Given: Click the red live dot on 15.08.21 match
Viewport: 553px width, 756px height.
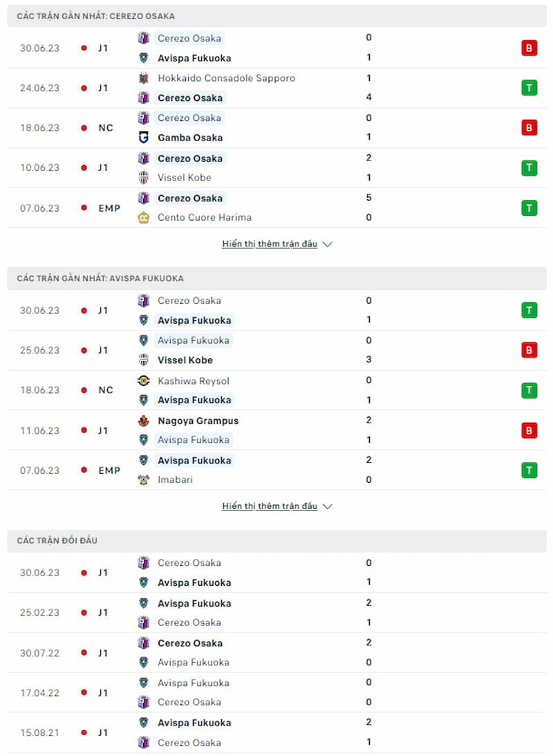Looking at the screenshot, I should click(84, 733).
